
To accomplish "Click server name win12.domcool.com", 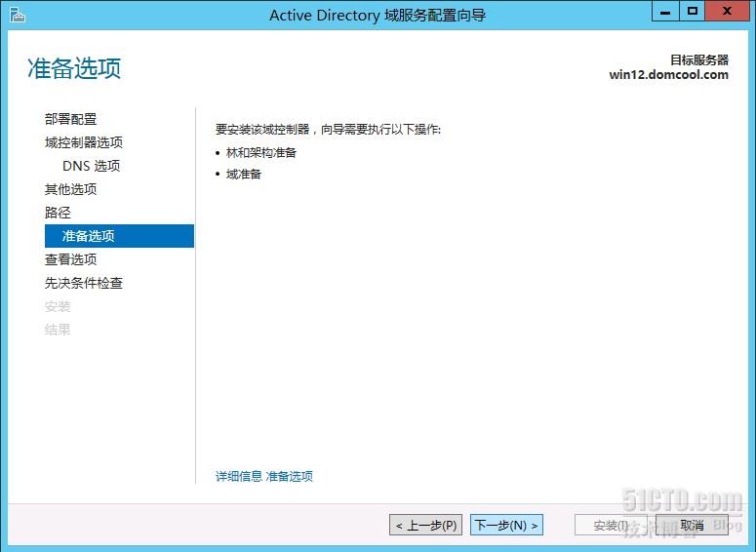I will click(x=669, y=75).
